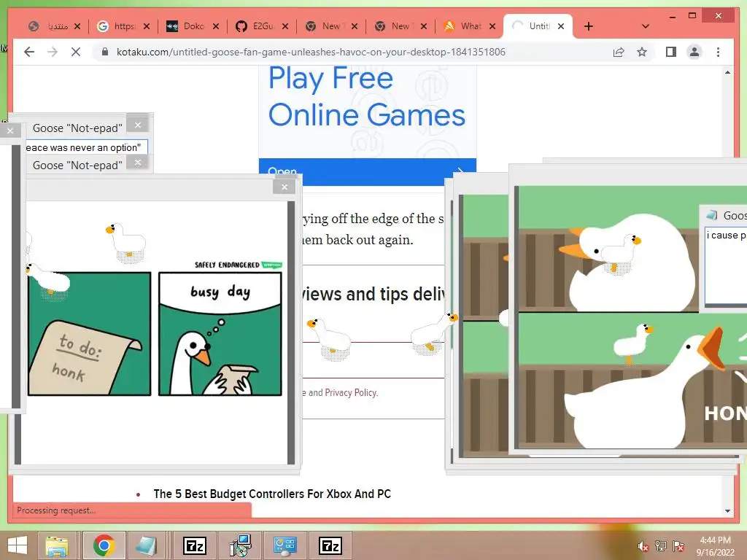The image size is (747, 560).
Task: Open the first 7-Zip taskbar icon
Action: coord(194,545)
